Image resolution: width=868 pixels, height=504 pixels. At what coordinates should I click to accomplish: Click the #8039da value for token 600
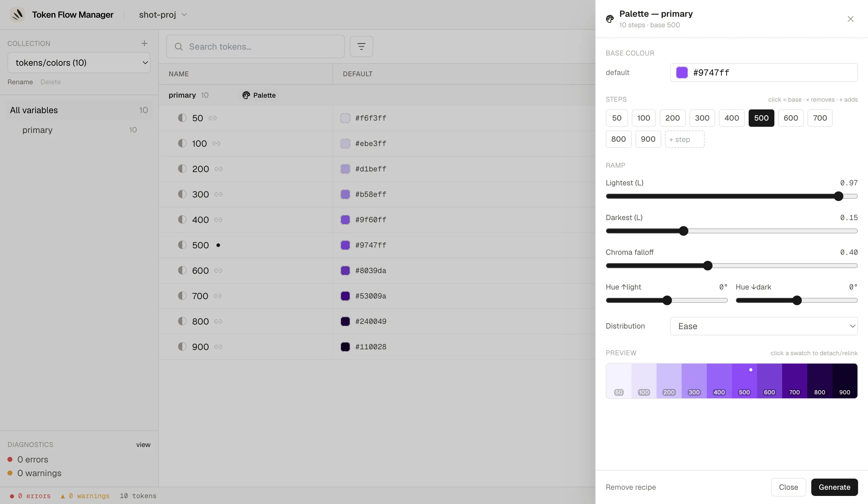371,271
